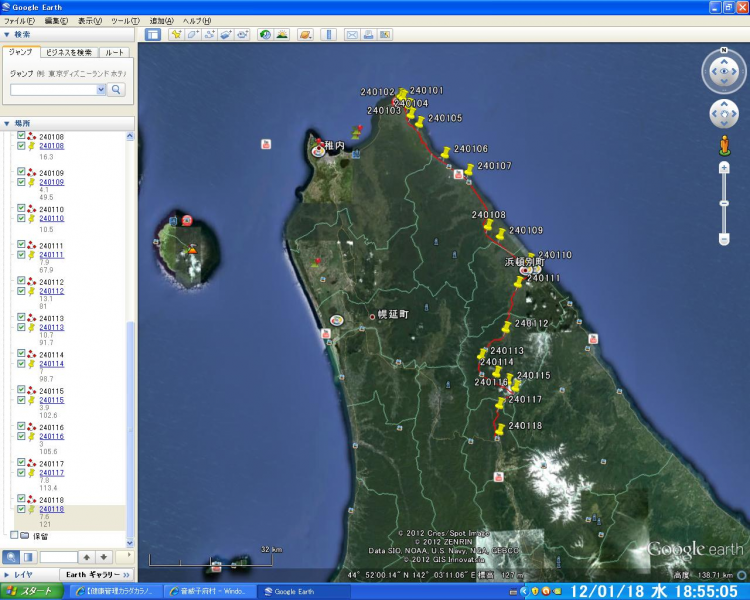Image resolution: width=750 pixels, height=600 pixels.
Task: Click the zoom slider handle
Action: (x=724, y=203)
